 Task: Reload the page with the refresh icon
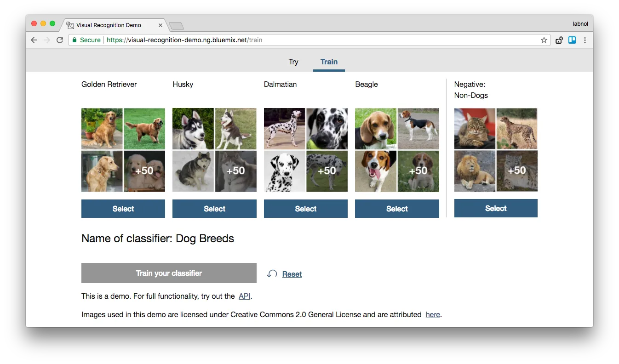[60, 40]
